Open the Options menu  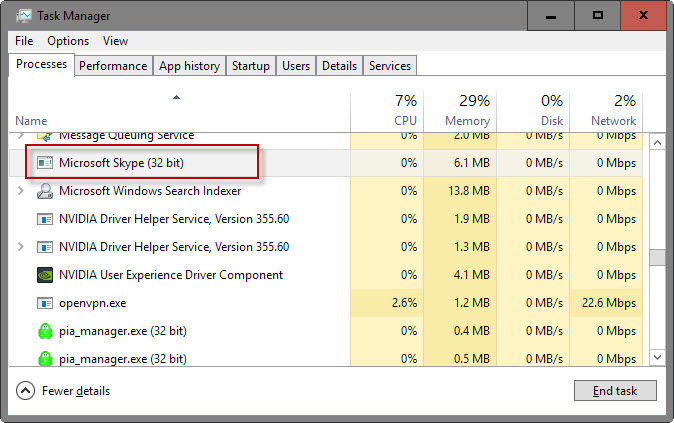click(68, 41)
